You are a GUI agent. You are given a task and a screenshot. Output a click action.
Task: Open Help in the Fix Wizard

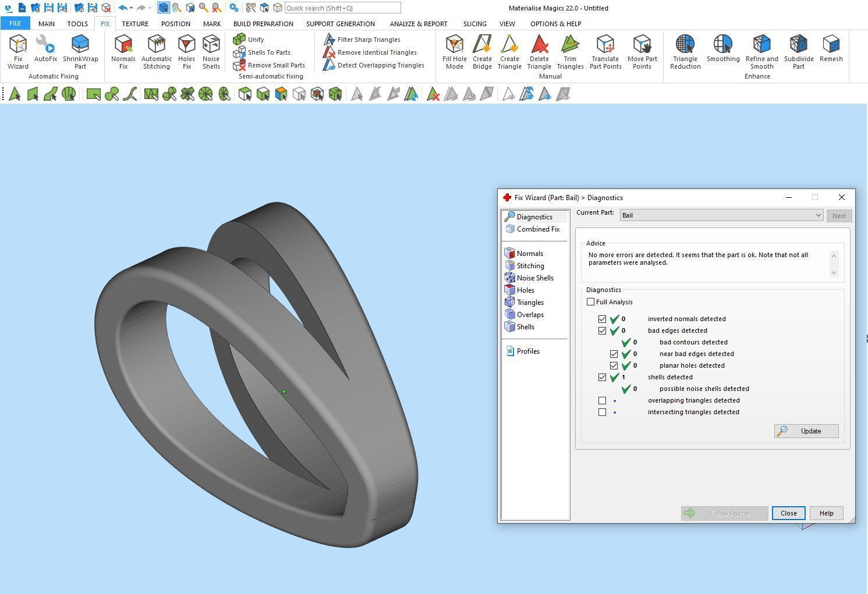[827, 513]
